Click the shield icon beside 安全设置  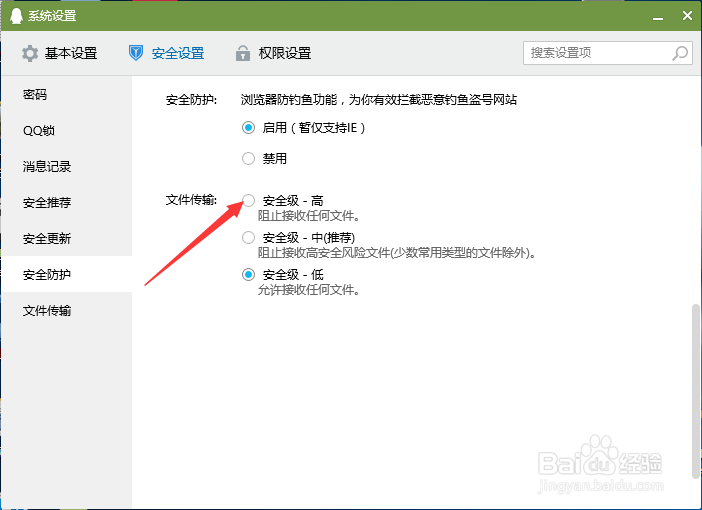tap(136, 53)
